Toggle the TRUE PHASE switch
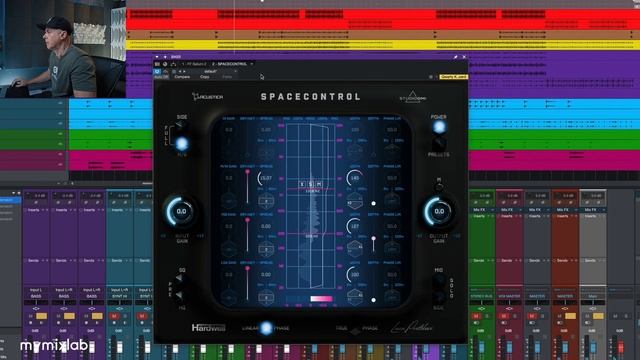 tap(356, 330)
